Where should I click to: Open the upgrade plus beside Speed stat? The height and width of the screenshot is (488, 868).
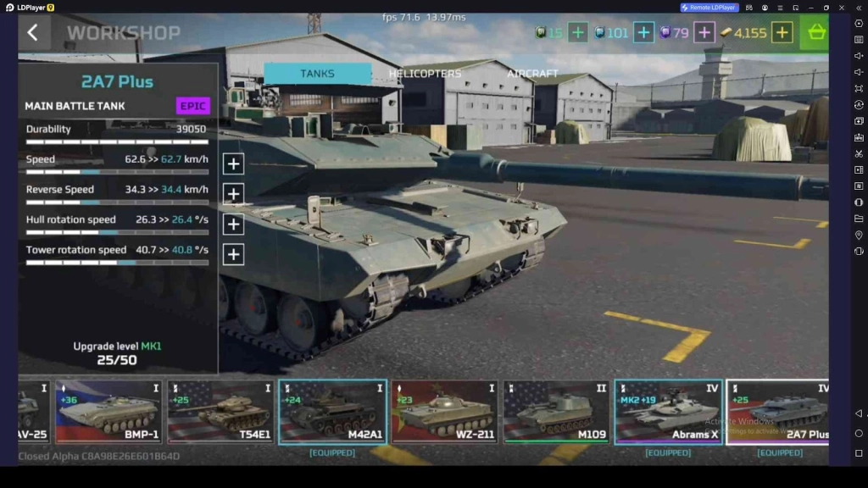[x=233, y=164]
